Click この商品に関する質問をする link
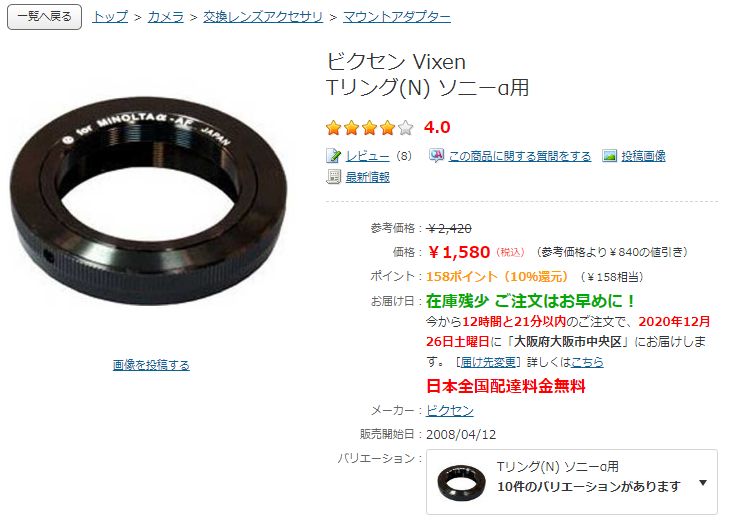 tap(520, 156)
